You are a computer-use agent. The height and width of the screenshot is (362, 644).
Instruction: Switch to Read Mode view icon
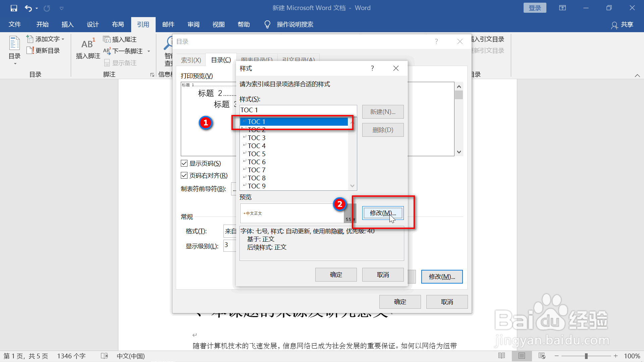501,356
